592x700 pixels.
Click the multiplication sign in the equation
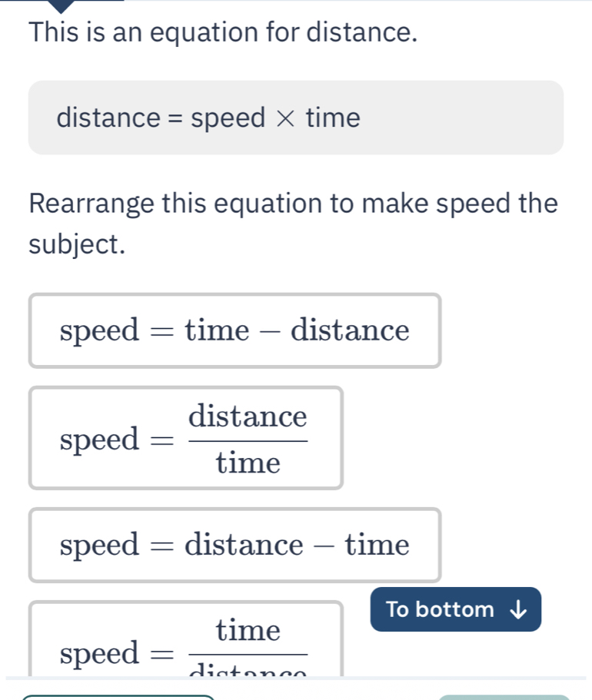pos(285,119)
